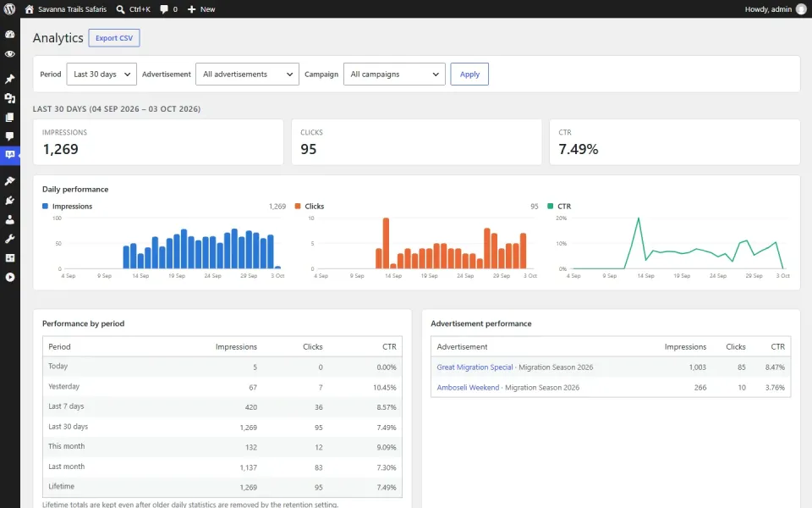Select the active advertisements sidebar icon
Image resolution: width=812 pixels, height=508 pixels.
(10, 155)
